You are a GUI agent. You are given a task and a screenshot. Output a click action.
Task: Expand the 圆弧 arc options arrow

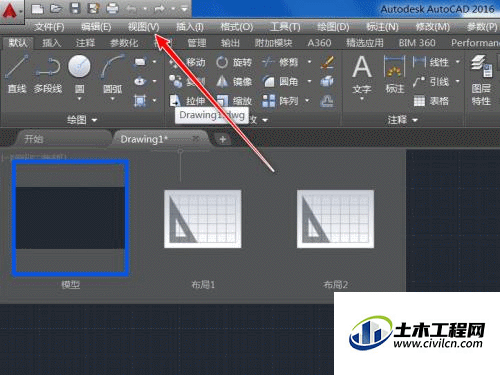click(x=112, y=99)
